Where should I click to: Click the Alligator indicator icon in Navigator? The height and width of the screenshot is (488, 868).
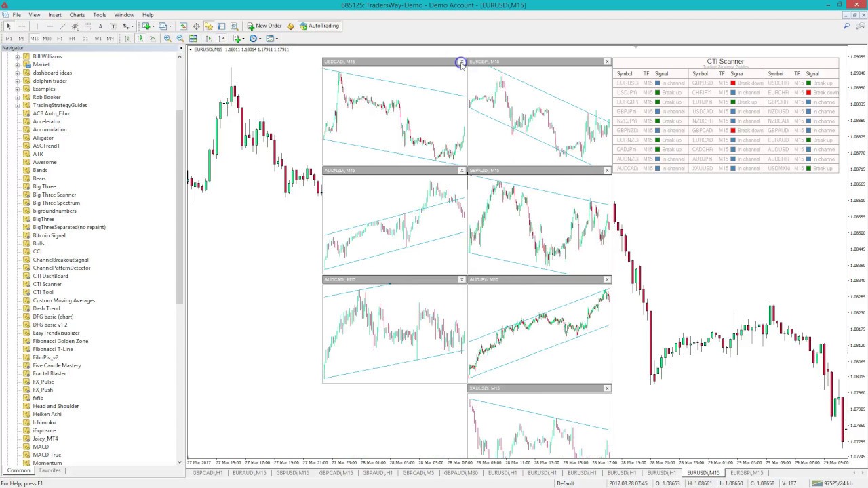(26, 138)
